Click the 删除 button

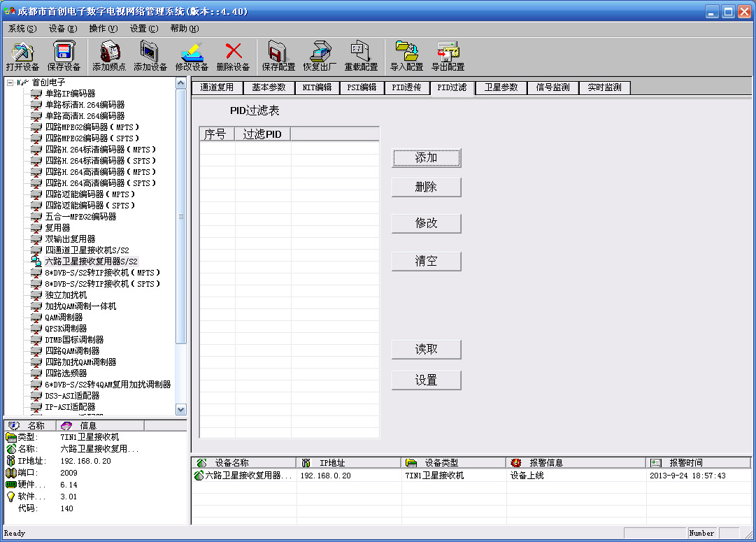point(426,187)
